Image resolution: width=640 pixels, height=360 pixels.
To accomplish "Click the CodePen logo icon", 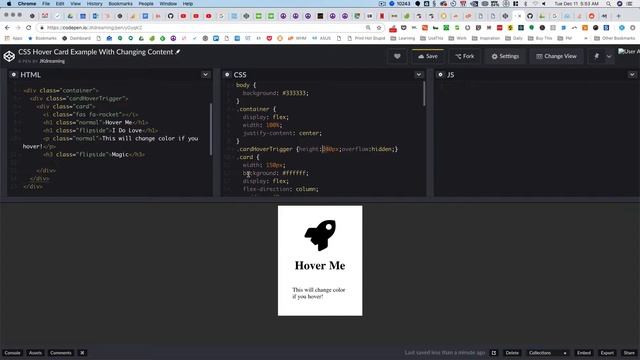I will click(9, 56).
